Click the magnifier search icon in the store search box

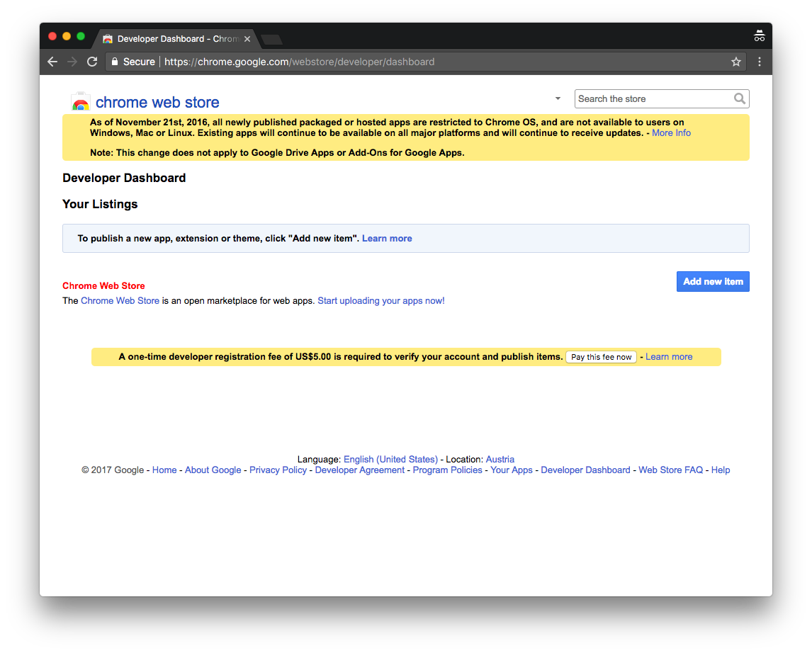pyautogui.click(x=740, y=98)
